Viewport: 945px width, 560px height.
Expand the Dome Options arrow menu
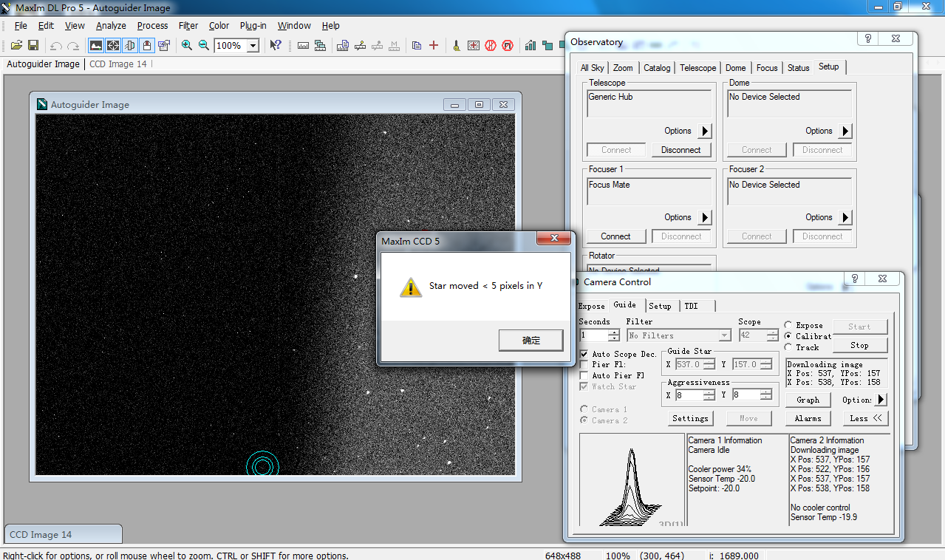[846, 131]
